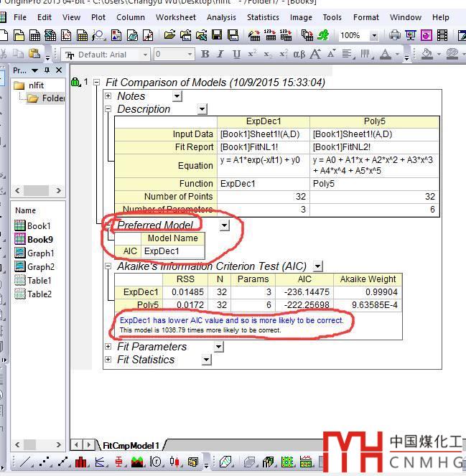
Task: Click the green lock icon beside report
Action: tap(75, 83)
